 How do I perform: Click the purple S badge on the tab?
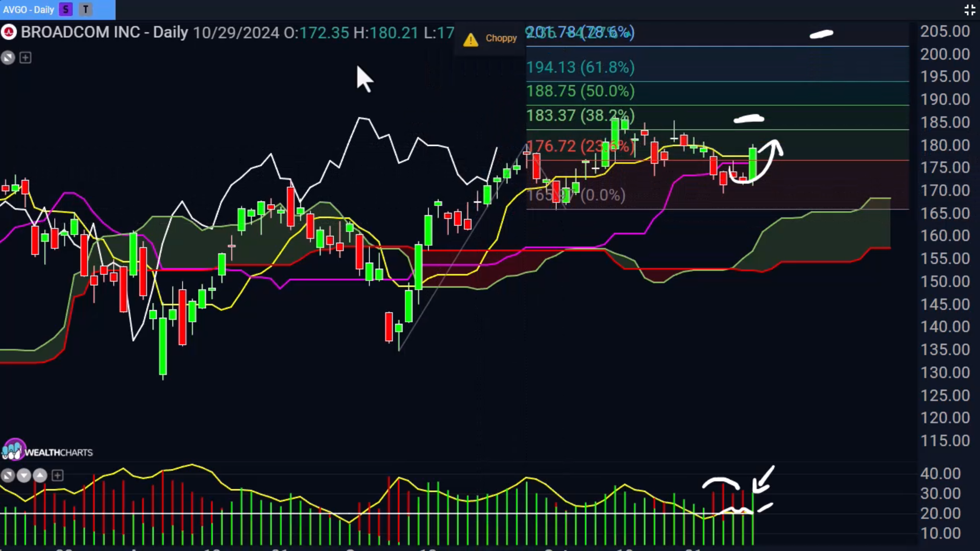tap(66, 9)
